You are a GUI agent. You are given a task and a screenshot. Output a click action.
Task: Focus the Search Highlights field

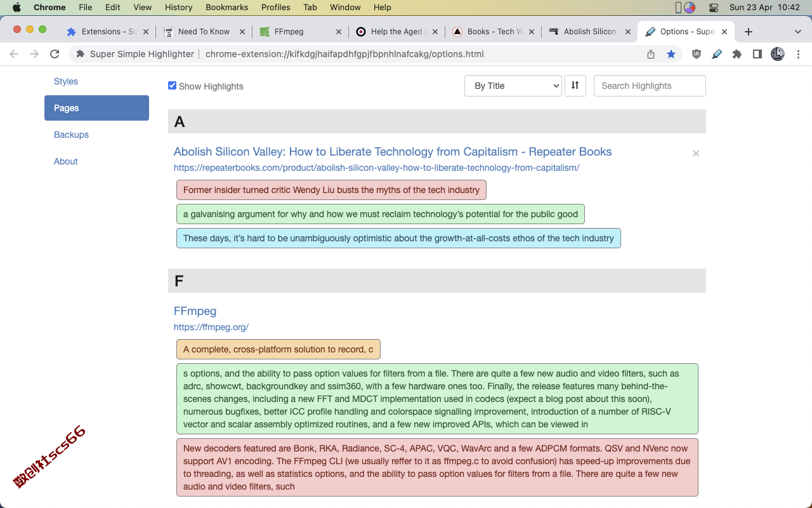click(650, 86)
